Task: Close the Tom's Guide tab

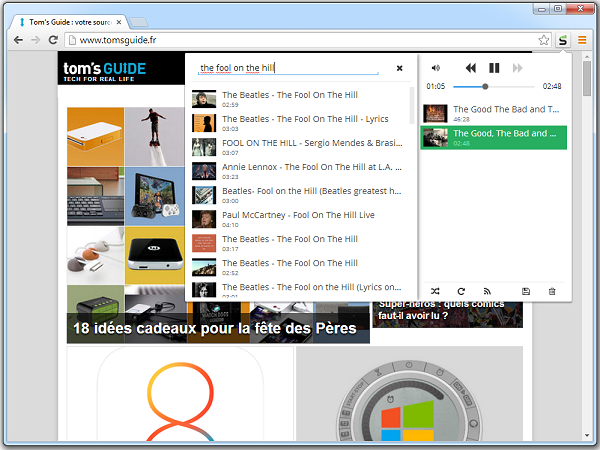Action: point(119,22)
